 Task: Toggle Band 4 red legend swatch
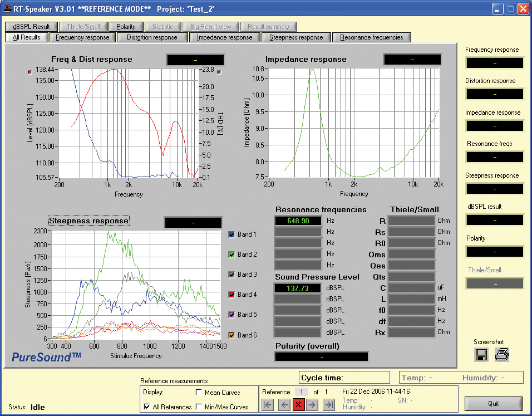coord(232,295)
